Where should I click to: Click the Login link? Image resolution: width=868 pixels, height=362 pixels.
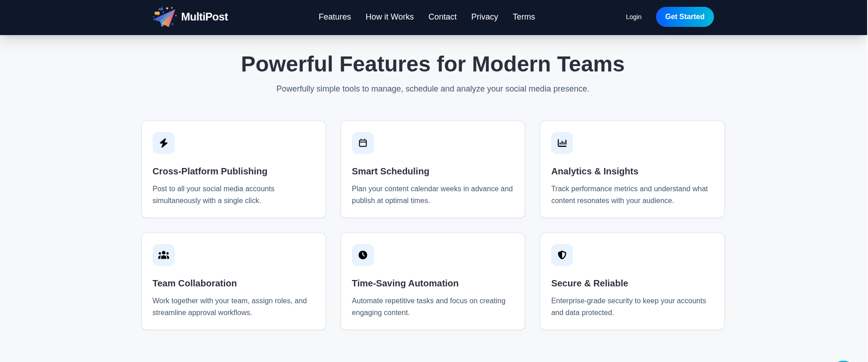(634, 17)
